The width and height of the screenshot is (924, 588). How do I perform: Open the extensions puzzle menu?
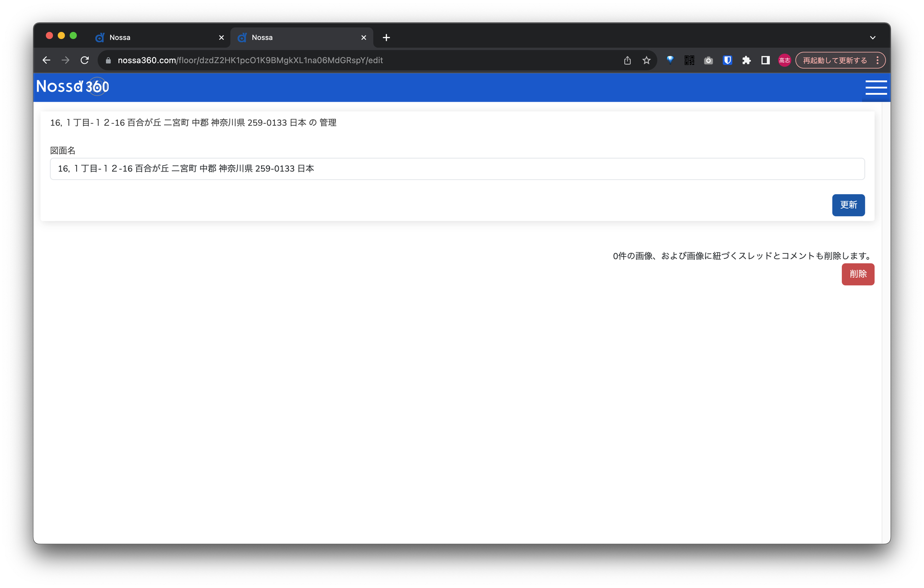pos(747,61)
